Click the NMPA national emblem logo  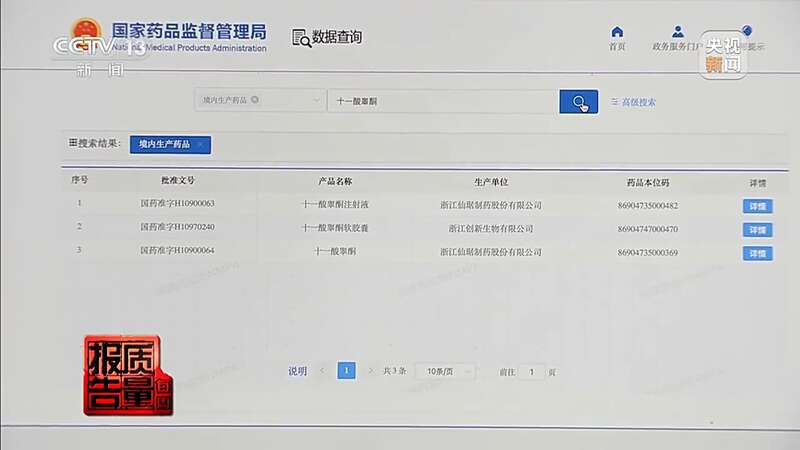85,32
